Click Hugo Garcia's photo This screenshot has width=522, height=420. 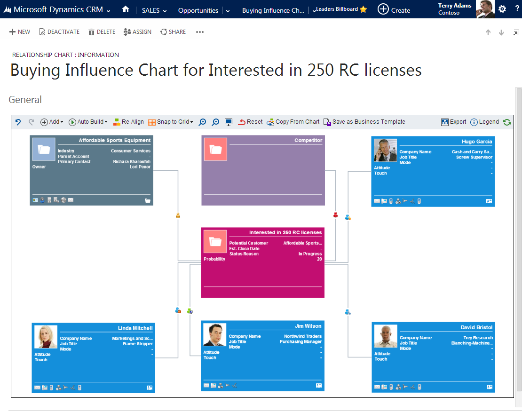pyautogui.click(x=386, y=150)
